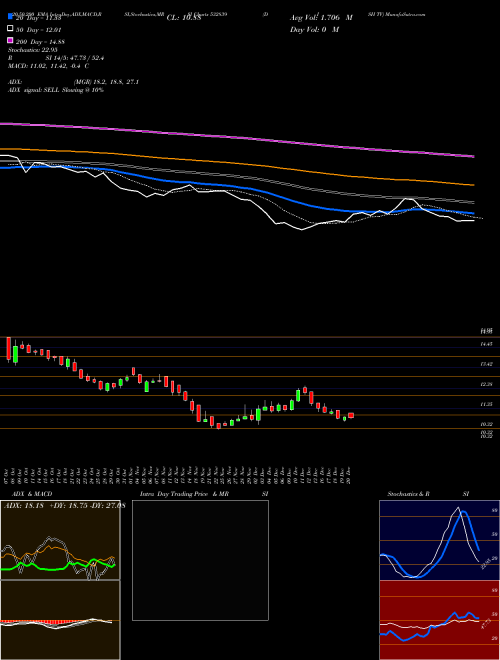This screenshot has height=660, width=500.
Task: Click the 'Intra Day Trading Price & MR' panel title
Action: 184,494
